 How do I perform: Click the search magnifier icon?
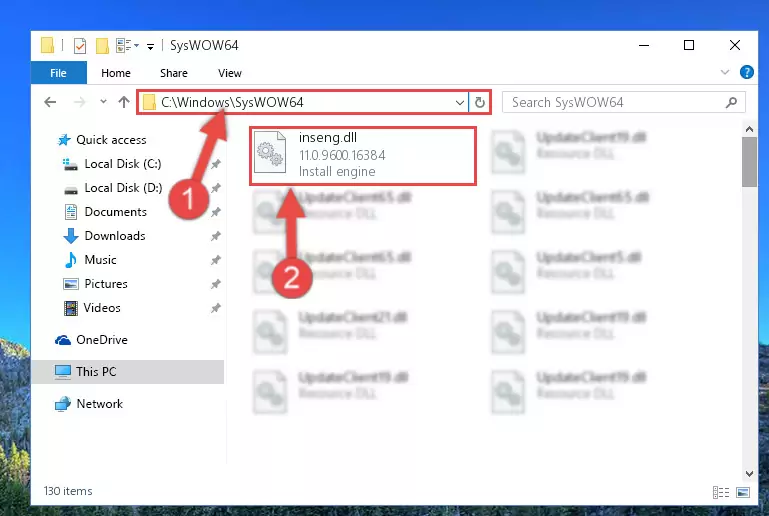pyautogui.click(x=731, y=103)
